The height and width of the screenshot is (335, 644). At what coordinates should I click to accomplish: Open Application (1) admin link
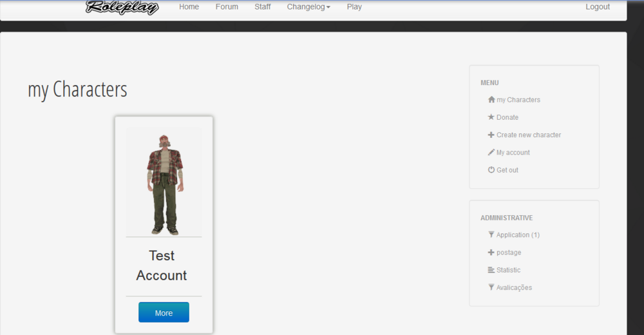click(x=518, y=235)
